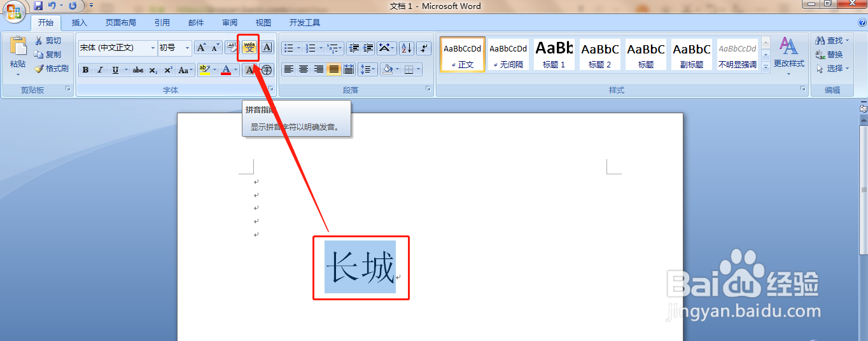The image size is (868, 341).
Task: Toggle Character Shading (gray A)
Action: (x=250, y=70)
